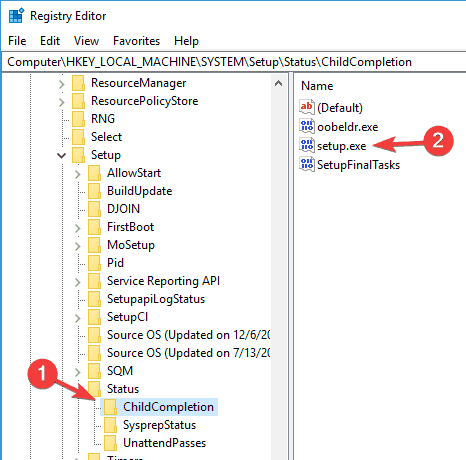
Task: Select Source OS updated on 12/6 key
Action: 188,335
